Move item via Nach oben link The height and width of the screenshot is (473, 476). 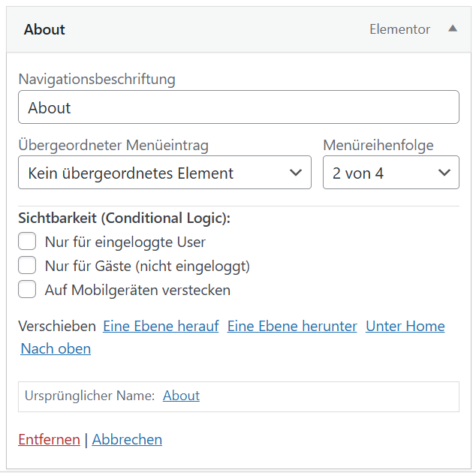(x=56, y=348)
